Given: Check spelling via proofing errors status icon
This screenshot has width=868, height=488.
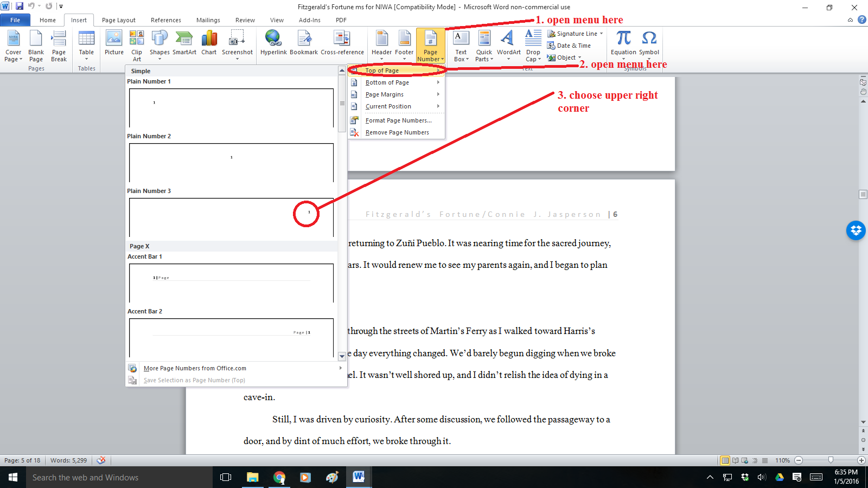Looking at the screenshot, I should [x=101, y=460].
